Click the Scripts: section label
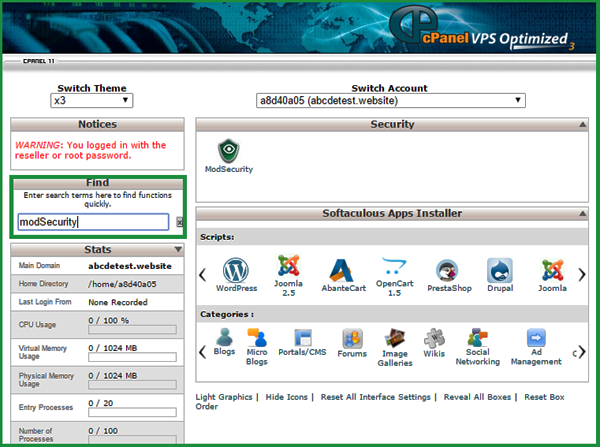Image resolution: width=600 pixels, height=447 pixels. (217, 237)
